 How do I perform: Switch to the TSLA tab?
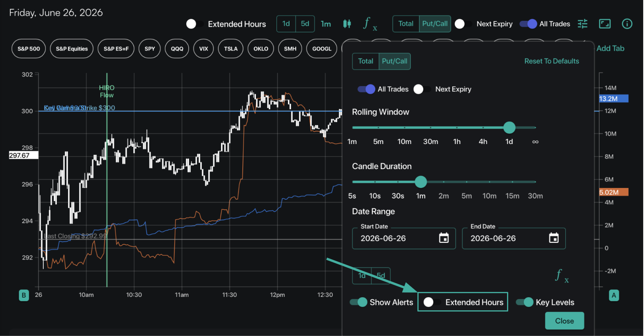click(231, 49)
